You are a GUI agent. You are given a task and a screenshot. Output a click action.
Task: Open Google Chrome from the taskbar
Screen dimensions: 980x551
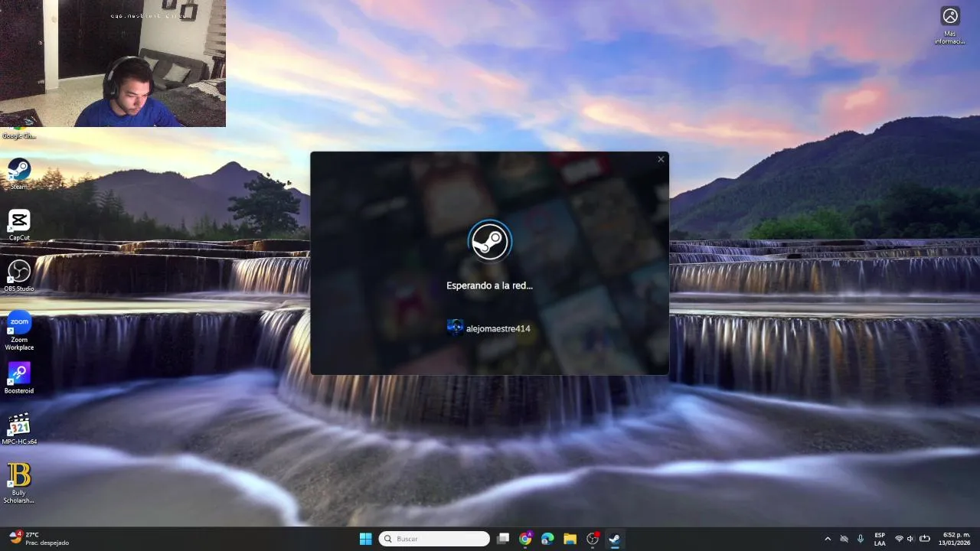525,539
